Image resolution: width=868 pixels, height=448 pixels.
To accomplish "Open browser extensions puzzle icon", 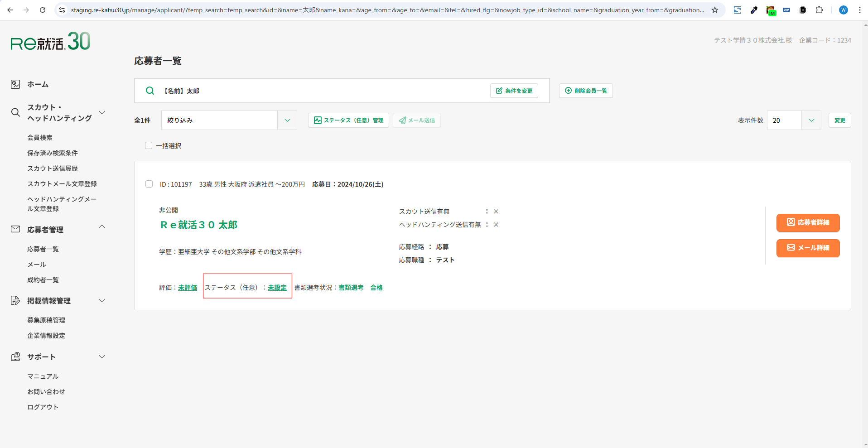I will click(x=819, y=10).
